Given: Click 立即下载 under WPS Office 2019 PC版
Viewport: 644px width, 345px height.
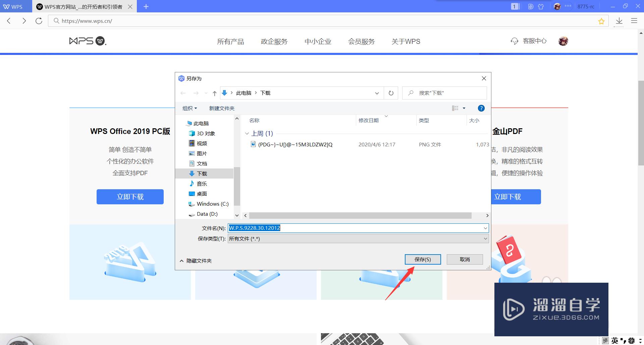Looking at the screenshot, I should tap(130, 197).
